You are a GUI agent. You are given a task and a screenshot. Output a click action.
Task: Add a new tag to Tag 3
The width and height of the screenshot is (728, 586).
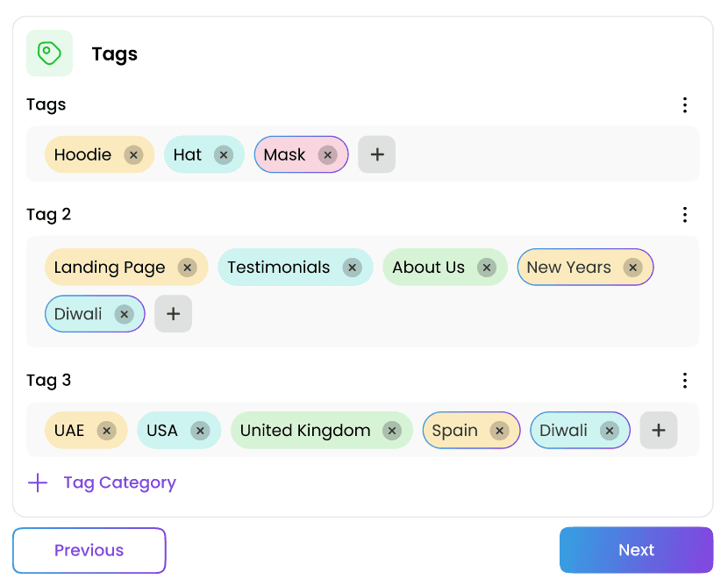point(659,431)
